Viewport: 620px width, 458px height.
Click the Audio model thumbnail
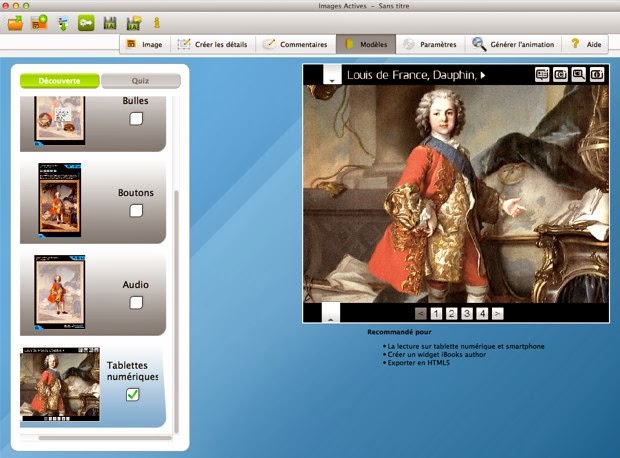point(60,292)
